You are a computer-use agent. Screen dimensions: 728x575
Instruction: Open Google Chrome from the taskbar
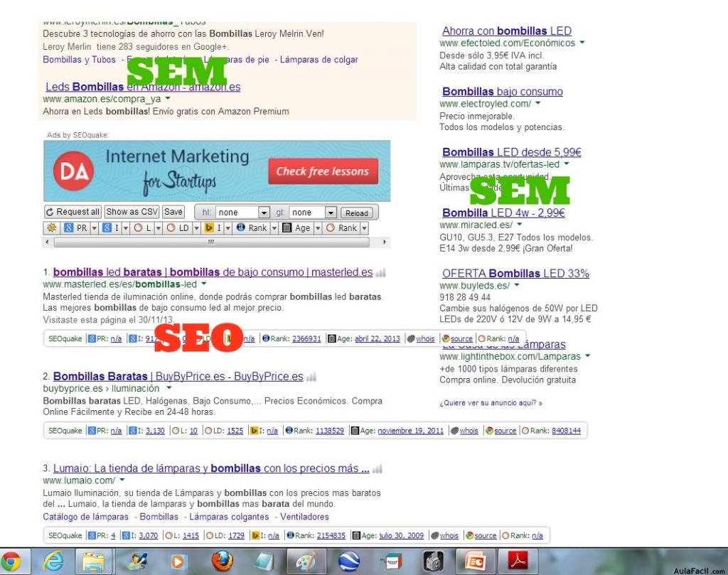pos(11,561)
